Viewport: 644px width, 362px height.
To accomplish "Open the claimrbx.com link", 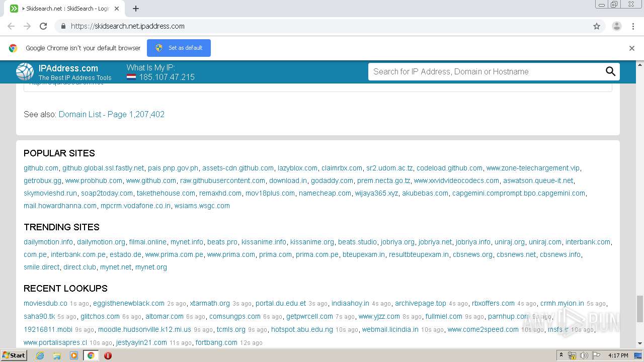I will 342,168.
